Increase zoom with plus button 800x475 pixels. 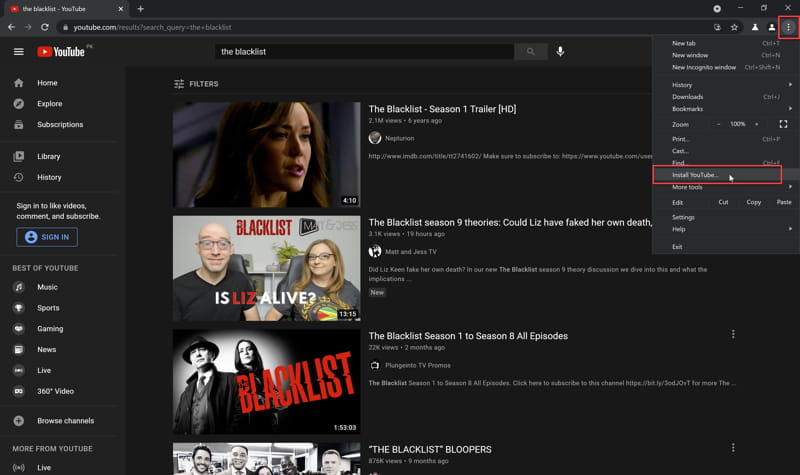click(757, 124)
